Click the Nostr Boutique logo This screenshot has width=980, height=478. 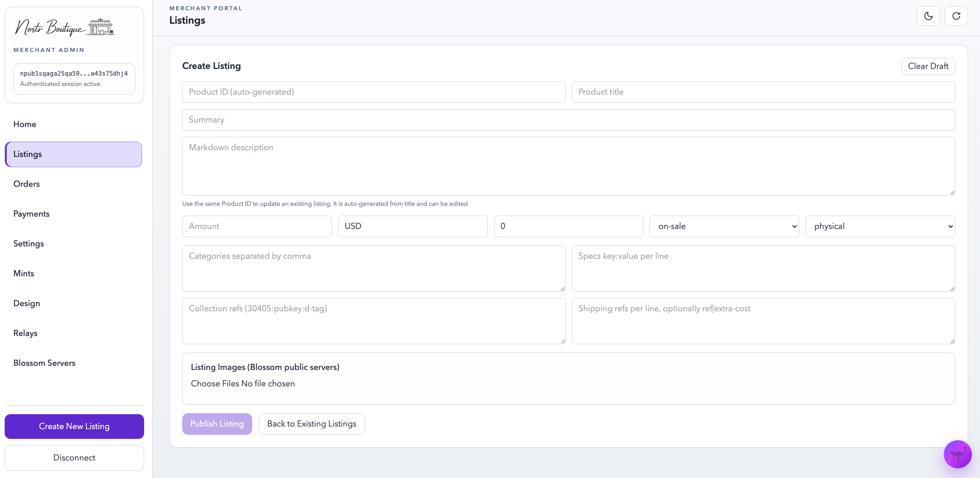[x=65, y=27]
